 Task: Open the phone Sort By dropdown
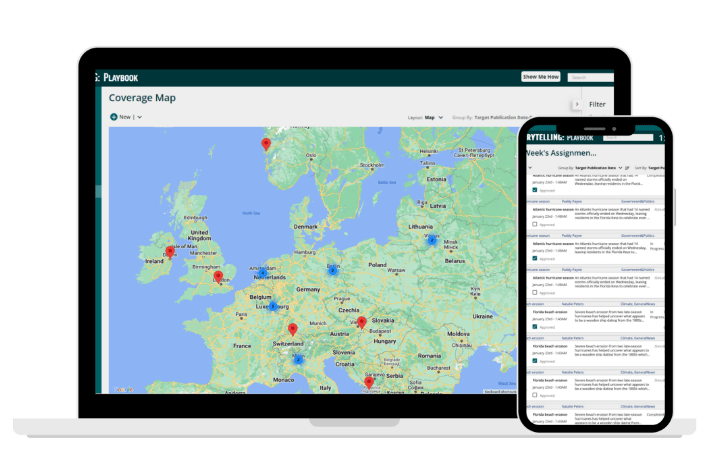coord(649,168)
